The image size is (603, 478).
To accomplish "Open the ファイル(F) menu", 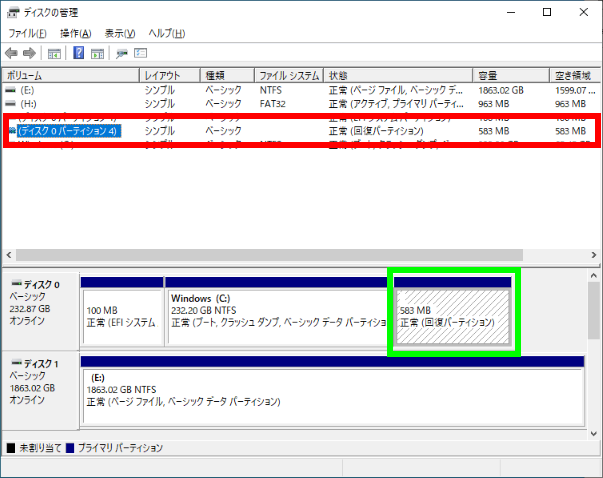I will pos(27,33).
